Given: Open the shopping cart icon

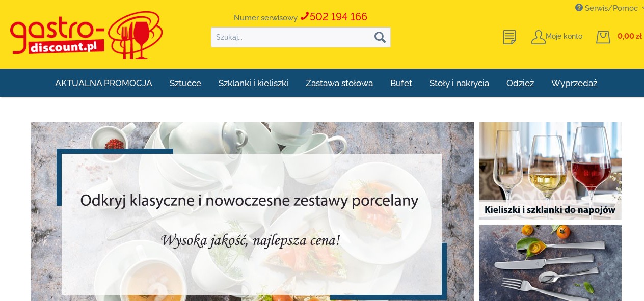Looking at the screenshot, I should pos(603,37).
